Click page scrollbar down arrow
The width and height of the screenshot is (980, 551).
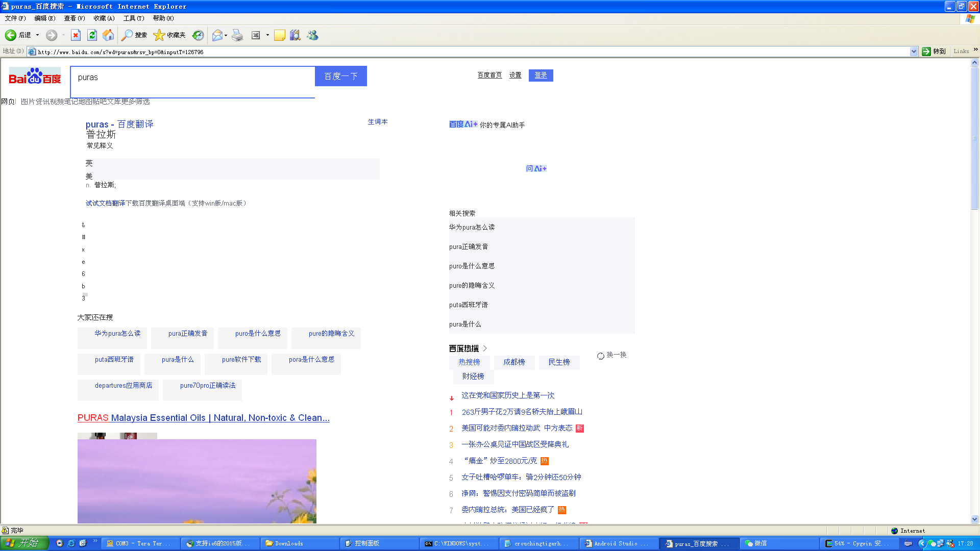click(x=975, y=519)
